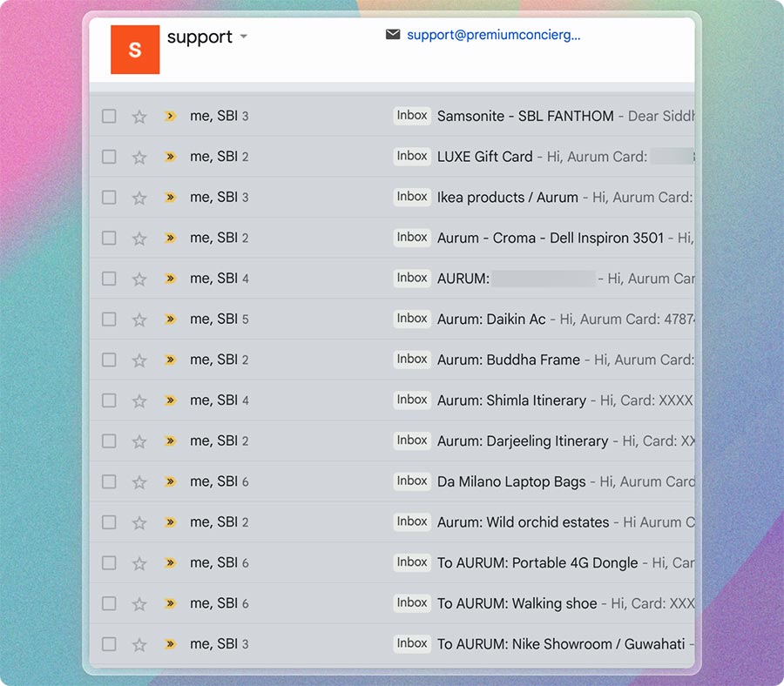Click the importance marker on Ikea products email

(x=171, y=198)
